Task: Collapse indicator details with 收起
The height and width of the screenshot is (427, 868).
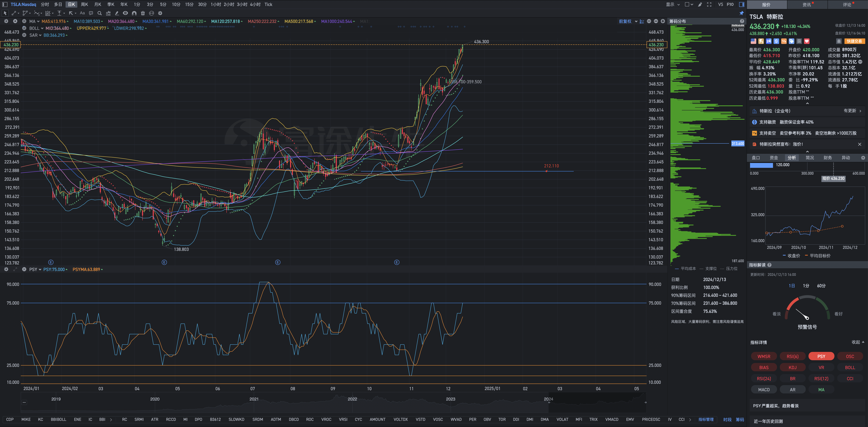Action: point(858,342)
